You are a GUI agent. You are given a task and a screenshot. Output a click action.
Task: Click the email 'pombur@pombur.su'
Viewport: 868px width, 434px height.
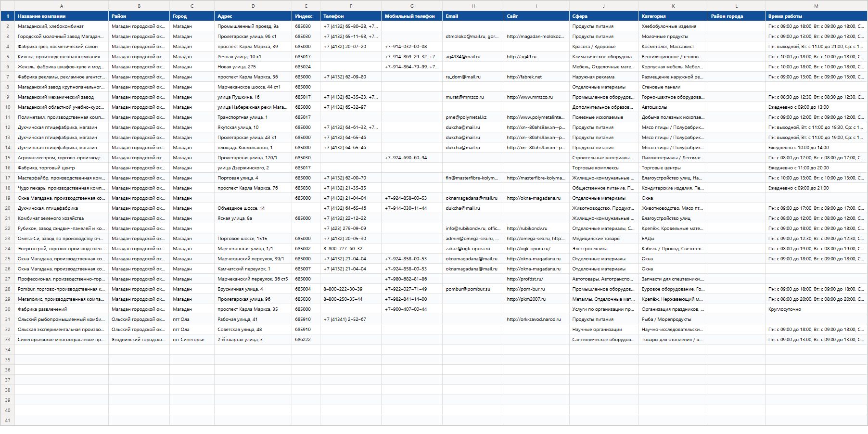(473, 289)
